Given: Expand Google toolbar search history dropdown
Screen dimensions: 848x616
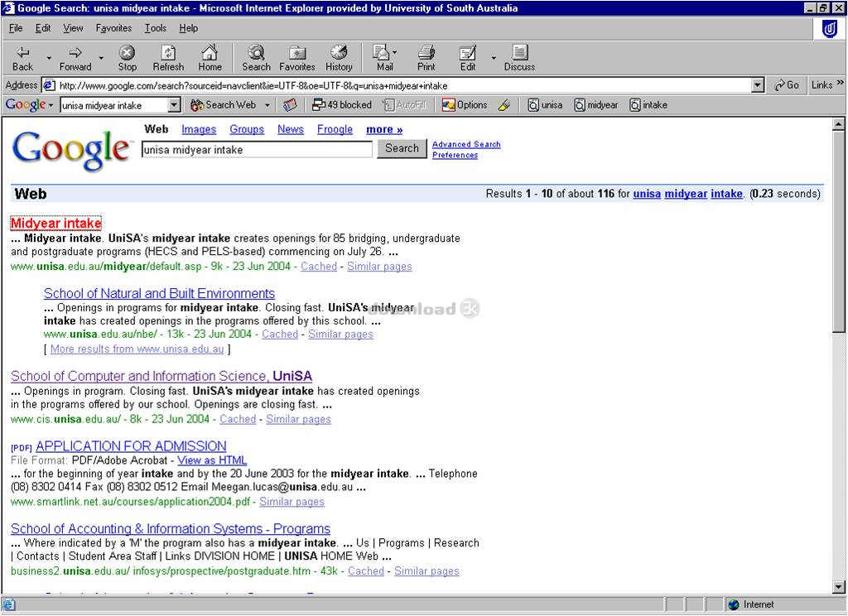Looking at the screenshot, I should 174,105.
